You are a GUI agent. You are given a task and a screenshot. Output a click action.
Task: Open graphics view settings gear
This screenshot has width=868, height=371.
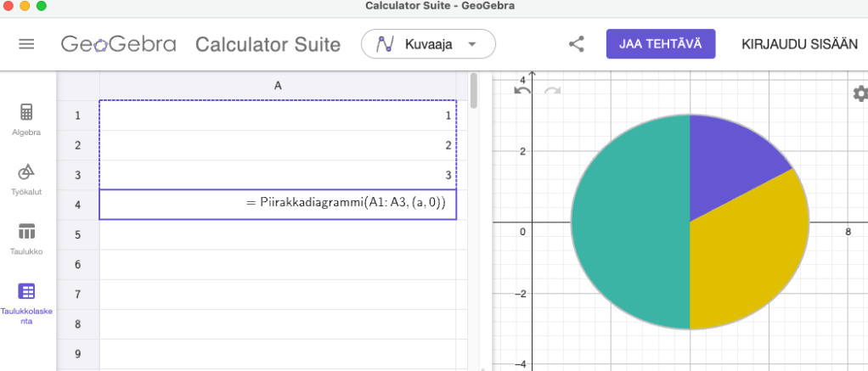pos(860,93)
